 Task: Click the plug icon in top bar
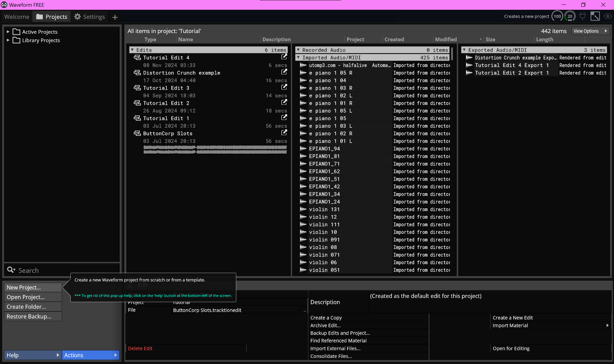point(582,16)
